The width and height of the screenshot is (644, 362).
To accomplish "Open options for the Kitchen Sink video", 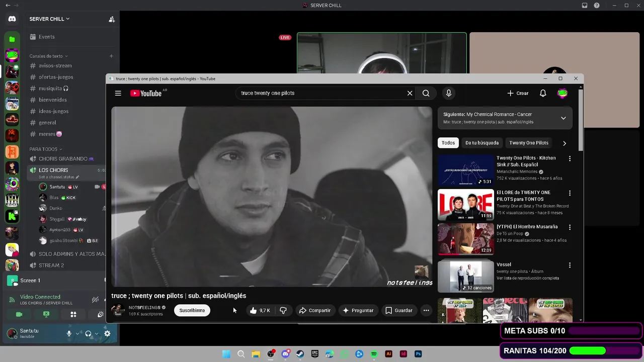I will [x=570, y=158].
